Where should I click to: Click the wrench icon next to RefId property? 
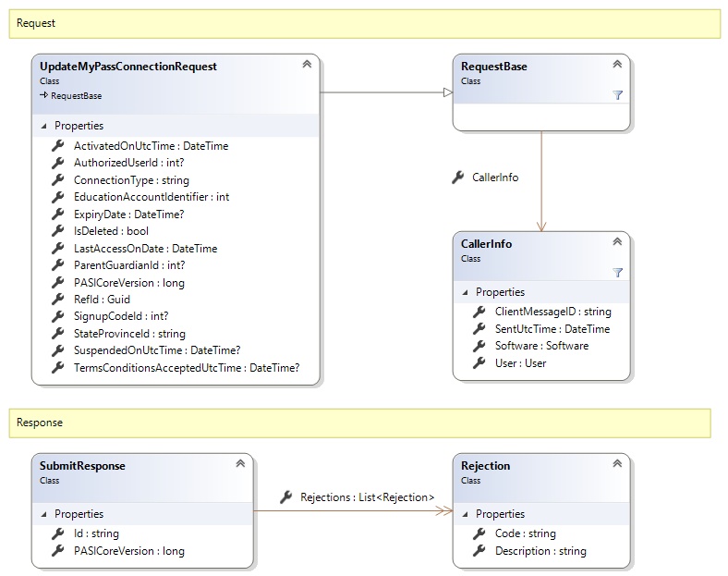pyautogui.click(x=57, y=300)
